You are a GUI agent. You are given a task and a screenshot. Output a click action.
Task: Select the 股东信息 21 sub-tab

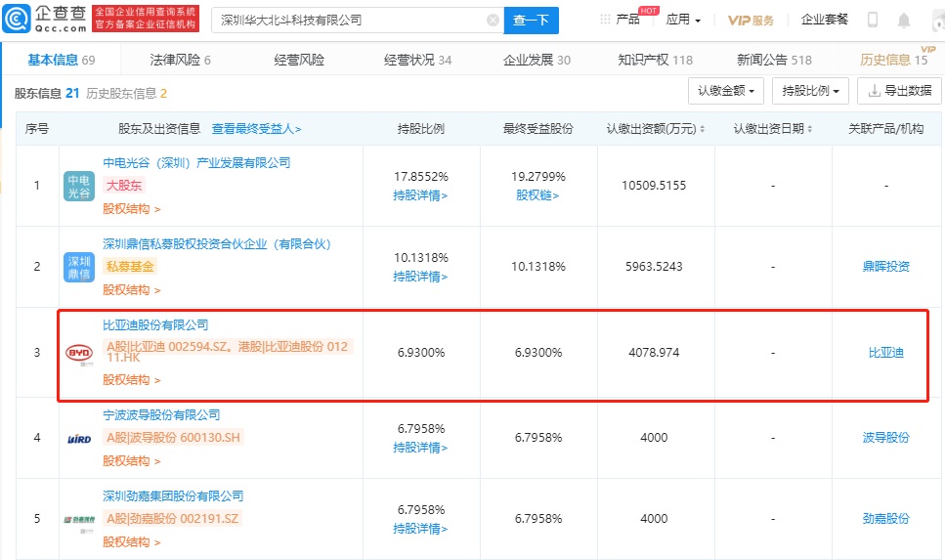(x=46, y=94)
